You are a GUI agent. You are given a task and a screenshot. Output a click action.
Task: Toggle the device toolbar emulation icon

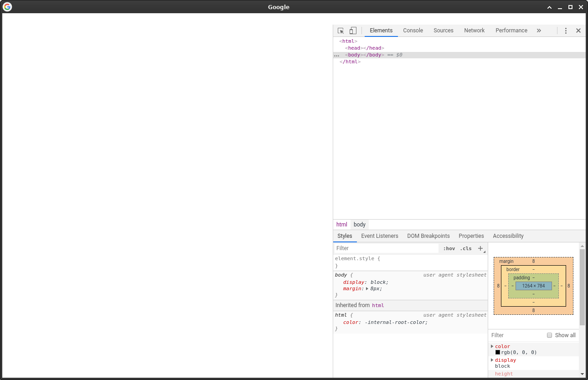(353, 30)
